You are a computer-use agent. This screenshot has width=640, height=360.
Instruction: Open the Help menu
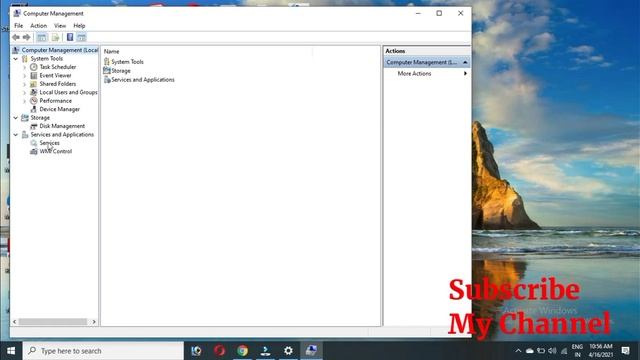[x=79, y=26]
